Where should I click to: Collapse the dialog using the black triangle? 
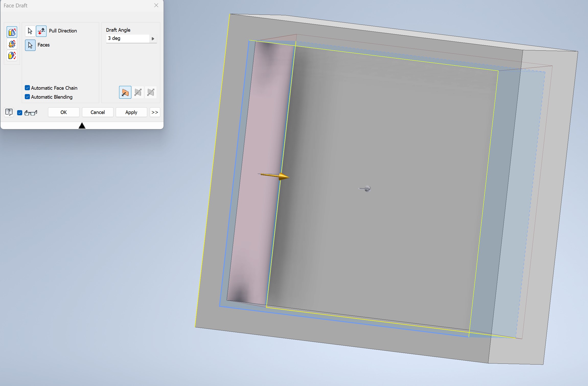[x=82, y=126]
